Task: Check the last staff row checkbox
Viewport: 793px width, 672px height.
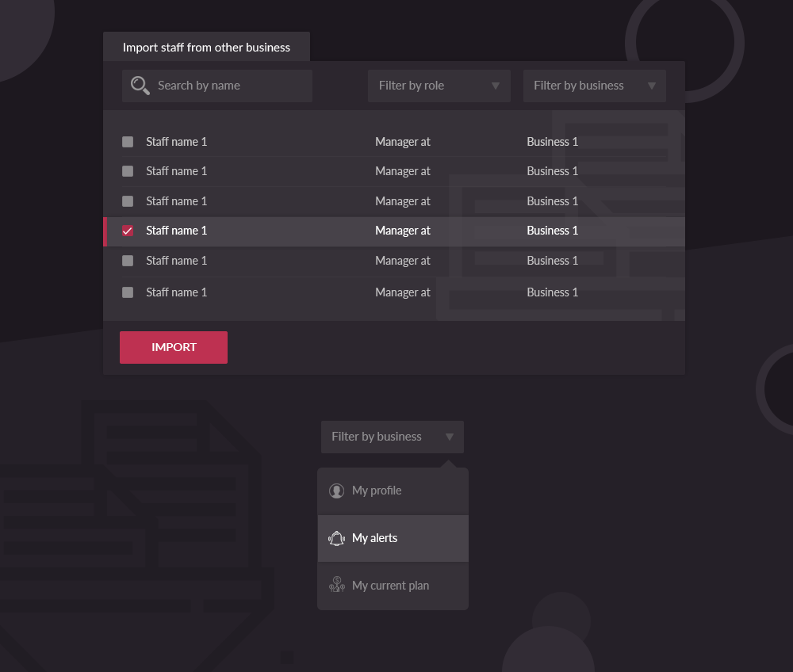Action: (x=128, y=292)
